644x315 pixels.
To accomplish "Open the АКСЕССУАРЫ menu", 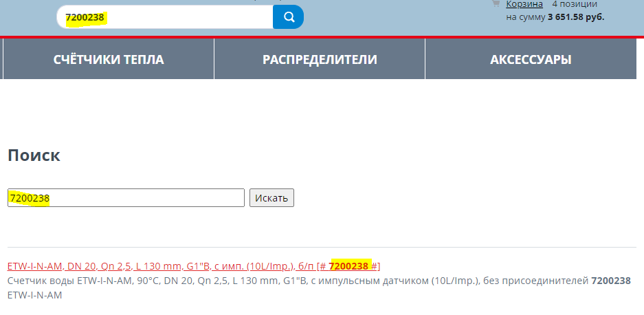I will point(531,59).
